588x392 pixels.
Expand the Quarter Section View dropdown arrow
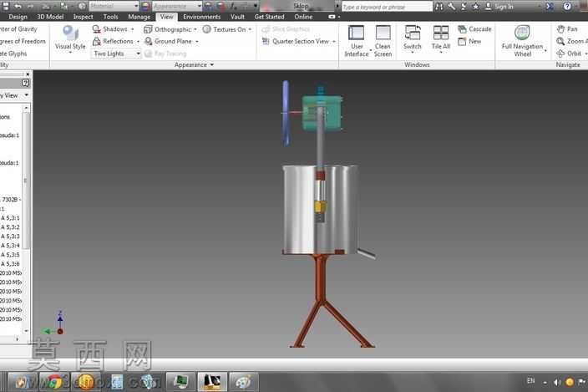point(334,42)
